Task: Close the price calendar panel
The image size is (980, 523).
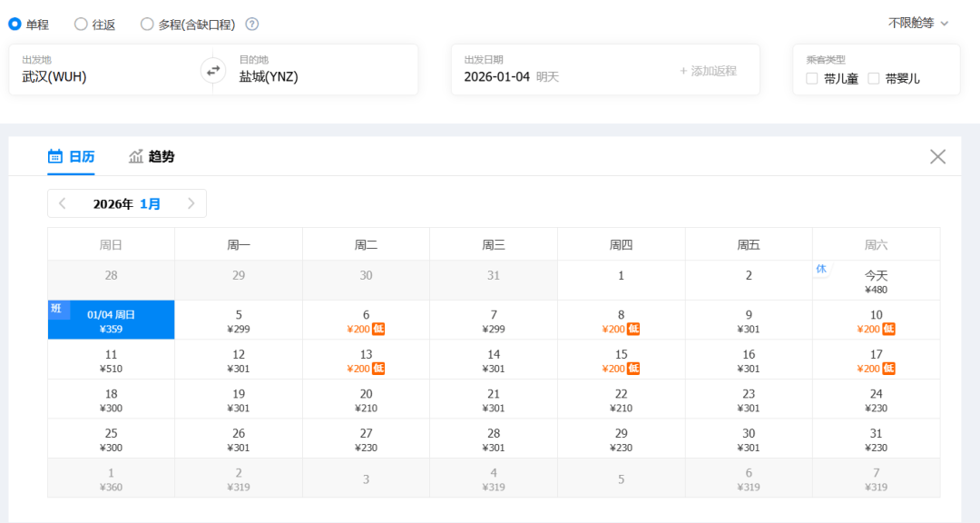Action: point(937,156)
